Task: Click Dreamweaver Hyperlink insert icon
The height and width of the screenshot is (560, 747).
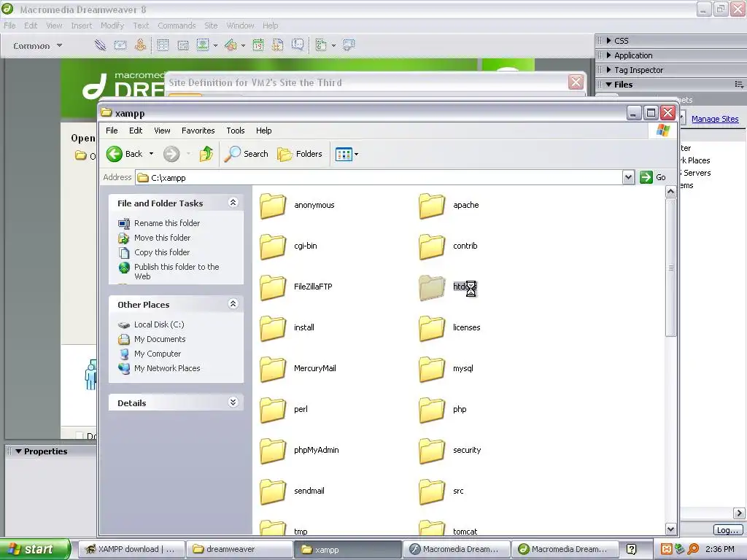Action: tap(100, 45)
